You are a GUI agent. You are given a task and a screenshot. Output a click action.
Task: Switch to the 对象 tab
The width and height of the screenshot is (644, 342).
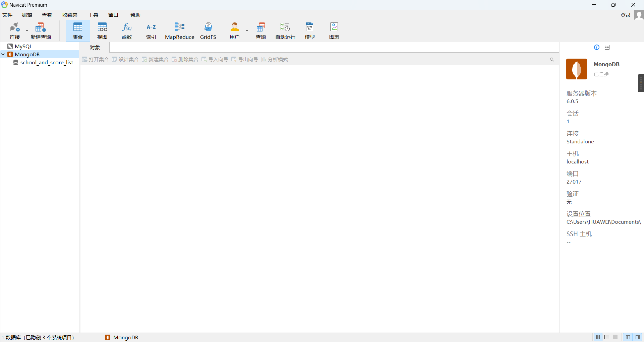pyautogui.click(x=95, y=48)
